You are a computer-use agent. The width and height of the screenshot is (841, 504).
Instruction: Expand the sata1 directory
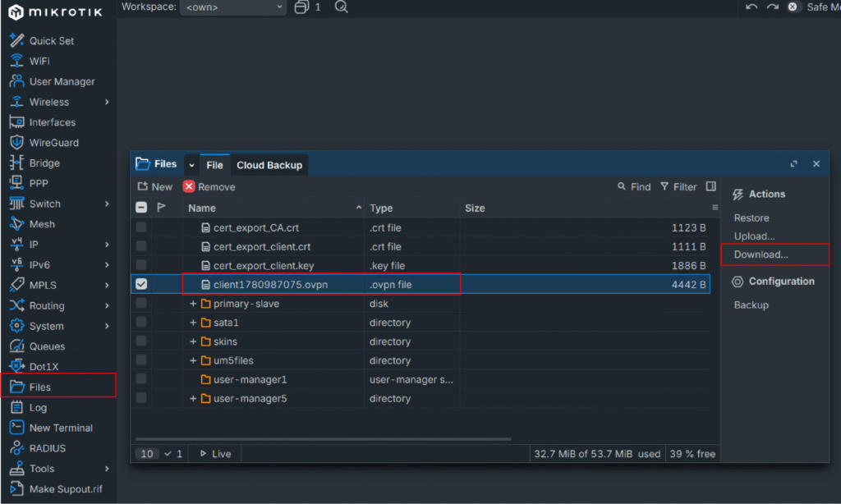(193, 323)
